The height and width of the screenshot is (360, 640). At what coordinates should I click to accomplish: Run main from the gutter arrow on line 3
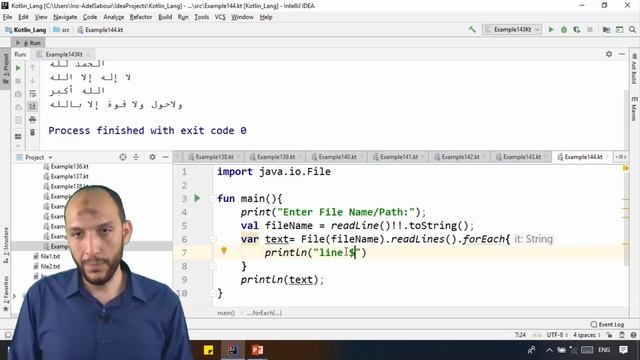[197, 198]
